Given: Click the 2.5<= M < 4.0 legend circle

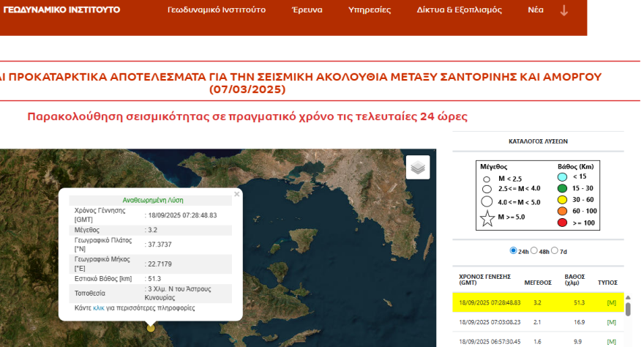Looking at the screenshot, I should 487,189.
